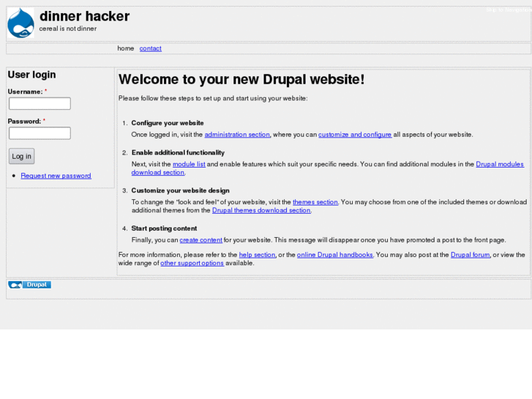Click the Powered by Drupal badge
Image resolution: width=532 pixels, height=399 pixels.
[x=29, y=285]
